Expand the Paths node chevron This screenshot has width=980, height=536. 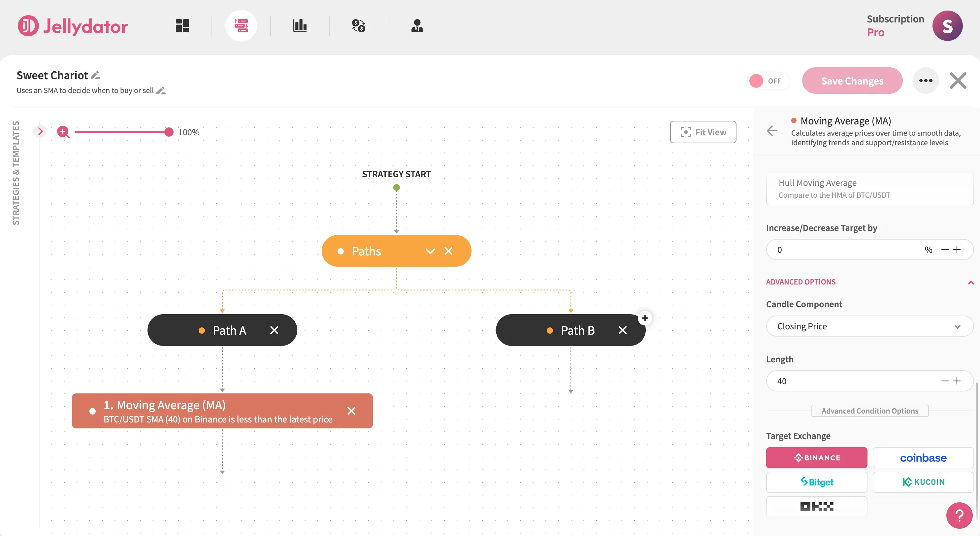pos(430,251)
